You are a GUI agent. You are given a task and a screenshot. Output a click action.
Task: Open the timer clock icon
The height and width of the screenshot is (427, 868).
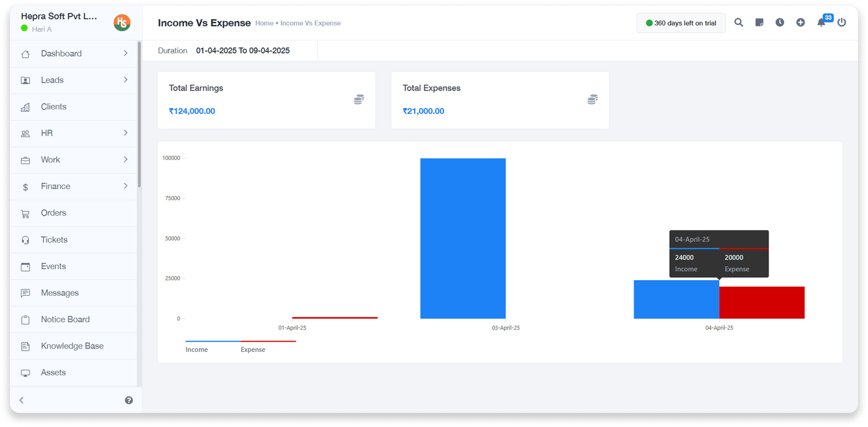[x=779, y=22]
